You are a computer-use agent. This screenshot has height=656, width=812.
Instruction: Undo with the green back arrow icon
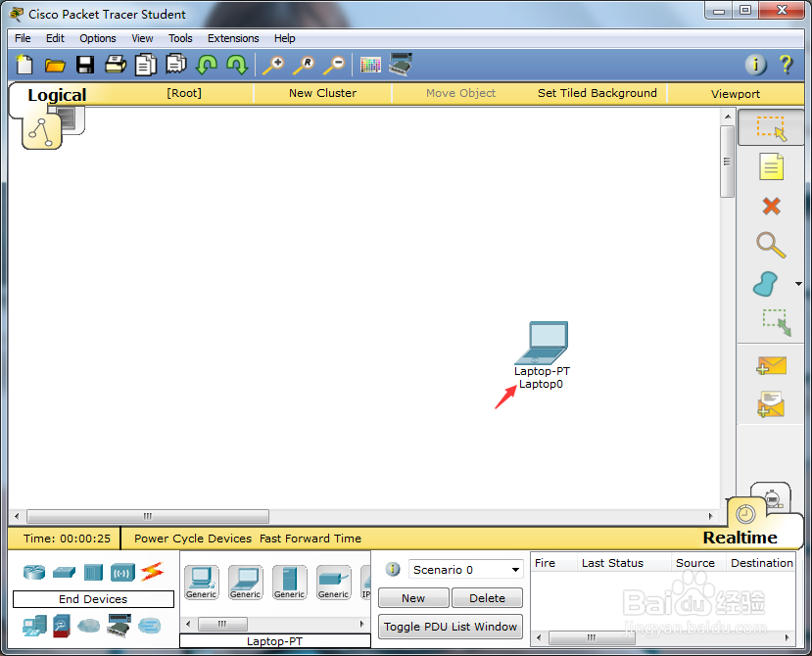[x=207, y=63]
